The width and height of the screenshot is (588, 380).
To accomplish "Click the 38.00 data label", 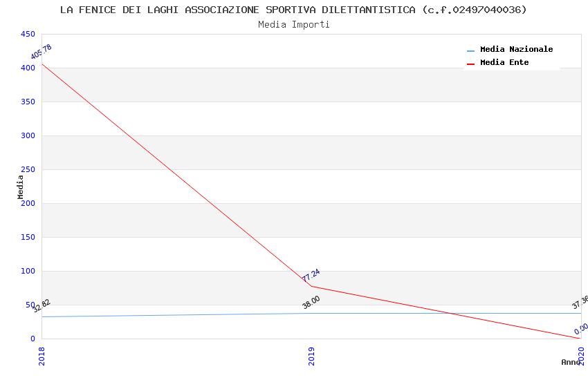I will click(x=311, y=302).
